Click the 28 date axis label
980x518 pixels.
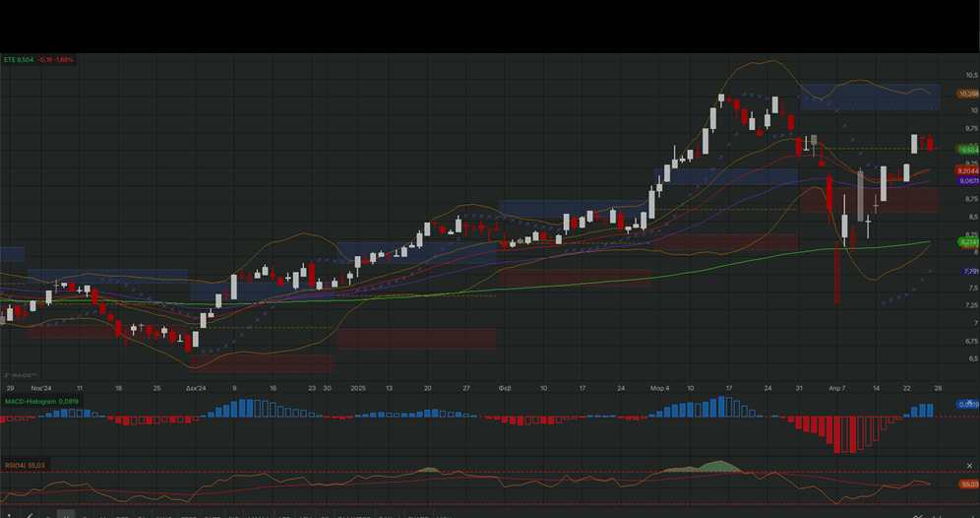[938, 388]
